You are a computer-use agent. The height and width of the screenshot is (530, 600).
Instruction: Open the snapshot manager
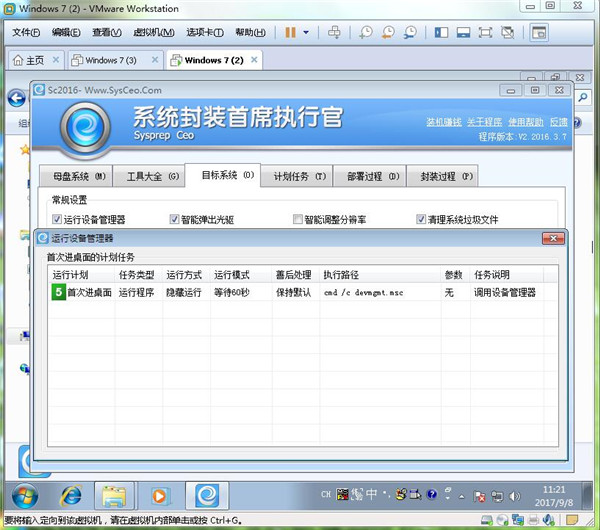click(x=410, y=33)
